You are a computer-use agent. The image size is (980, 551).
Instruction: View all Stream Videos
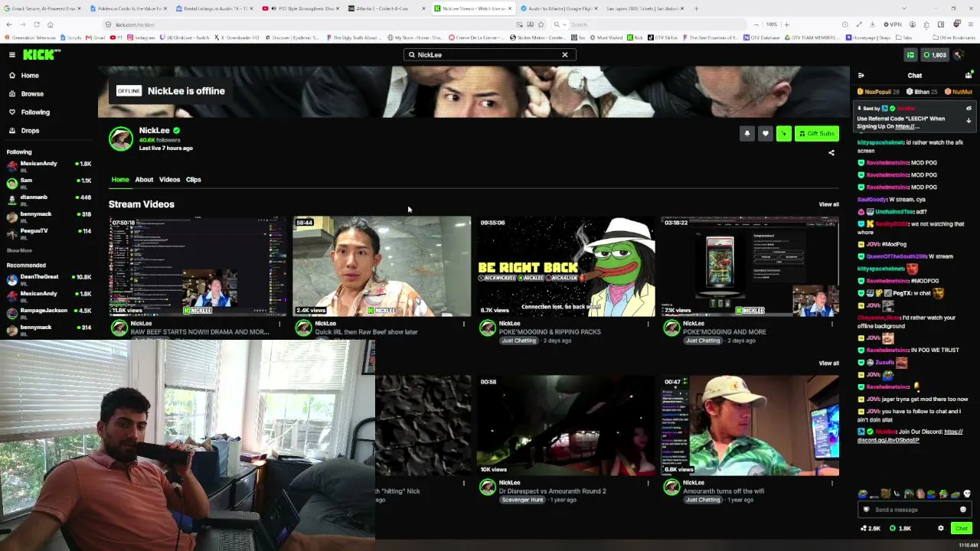[828, 204]
